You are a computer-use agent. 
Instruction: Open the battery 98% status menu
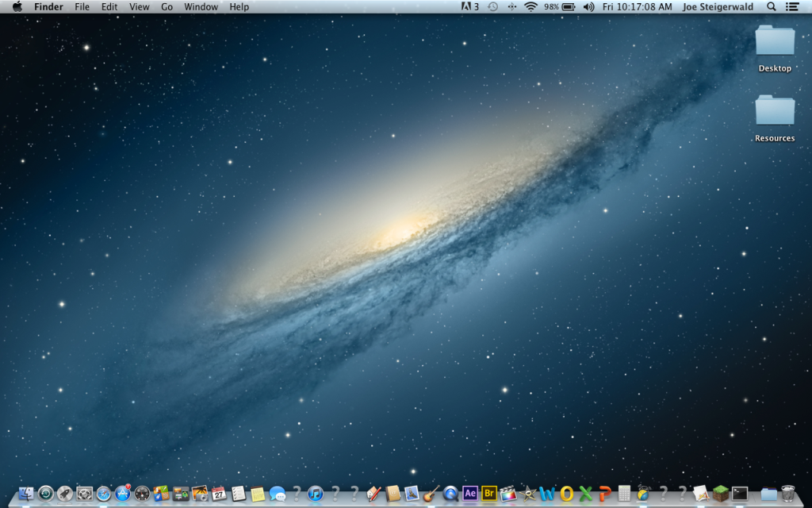[x=560, y=6]
